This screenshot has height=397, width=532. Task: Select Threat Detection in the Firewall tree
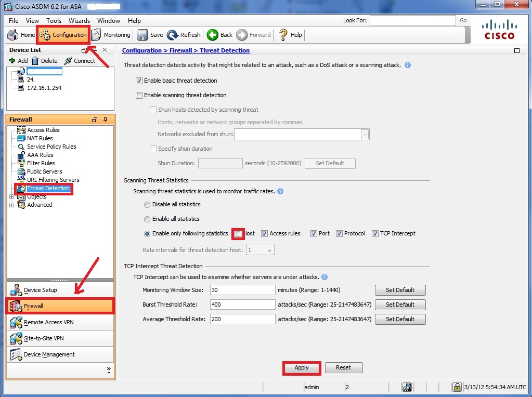pos(48,188)
